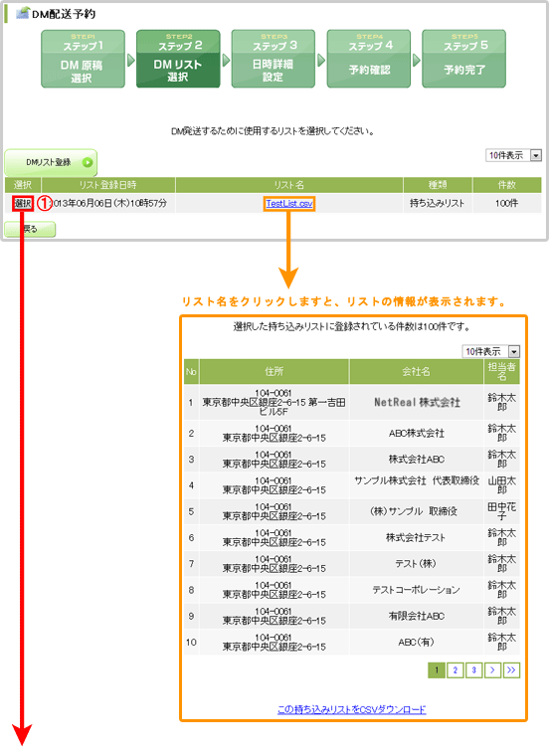Click the arrow icon between Step 4 and Step 5

pos(417,61)
